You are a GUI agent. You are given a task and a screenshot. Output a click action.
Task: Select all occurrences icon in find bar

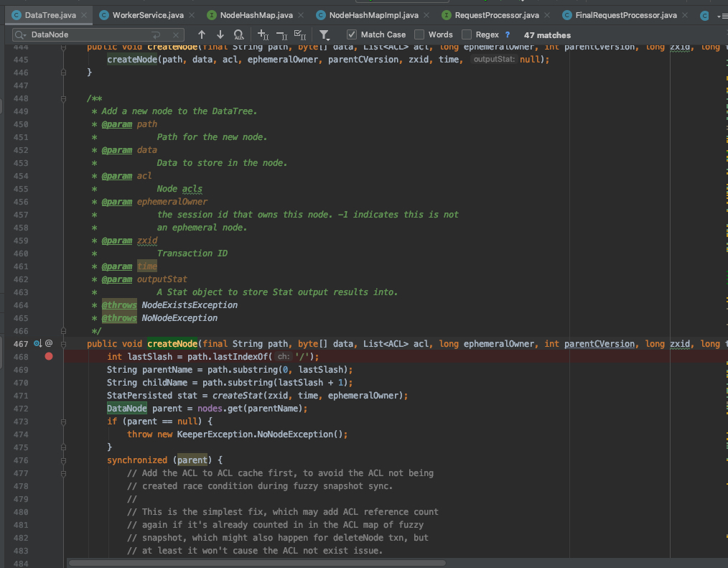pyautogui.click(x=300, y=35)
